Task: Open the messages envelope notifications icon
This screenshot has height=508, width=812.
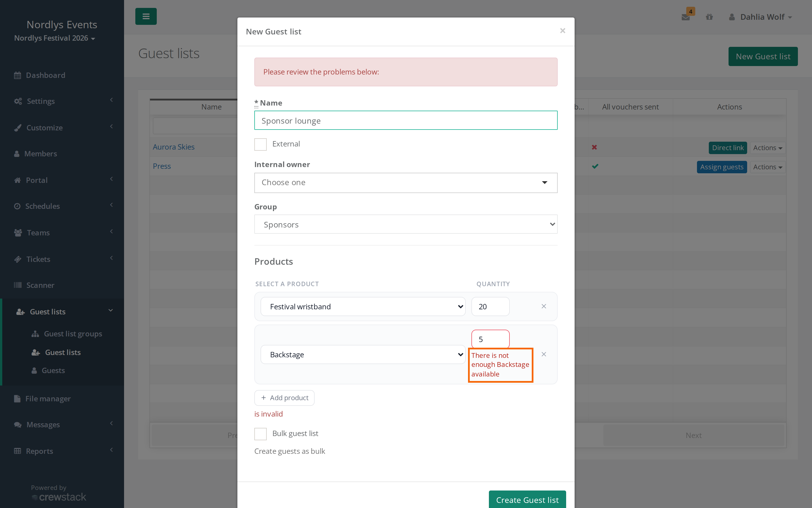Action: pyautogui.click(x=685, y=17)
